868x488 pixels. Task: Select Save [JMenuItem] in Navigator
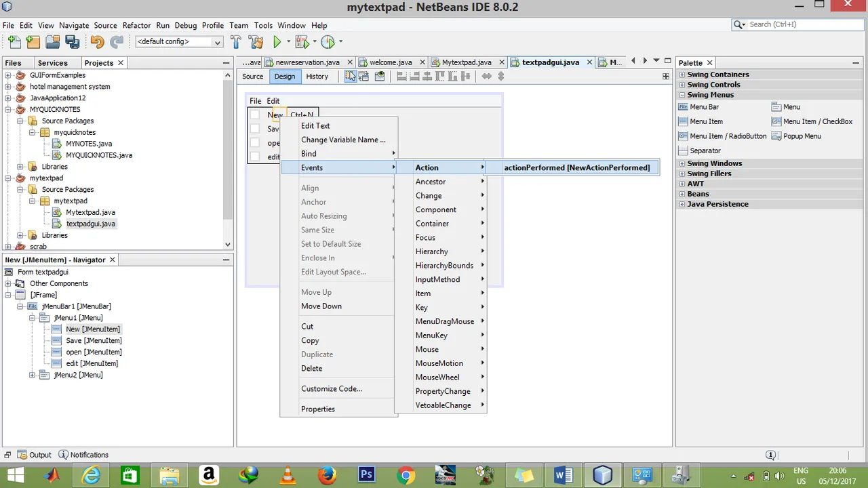click(x=94, y=340)
